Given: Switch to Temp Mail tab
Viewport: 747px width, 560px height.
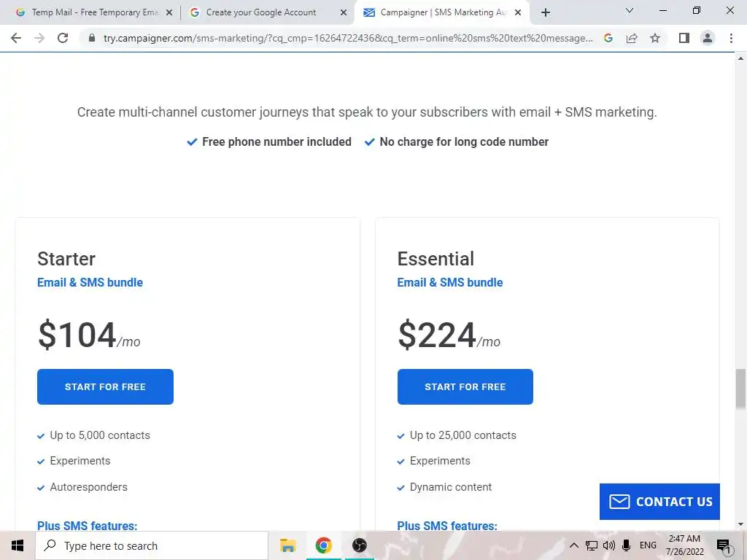Looking at the screenshot, I should pos(88,12).
